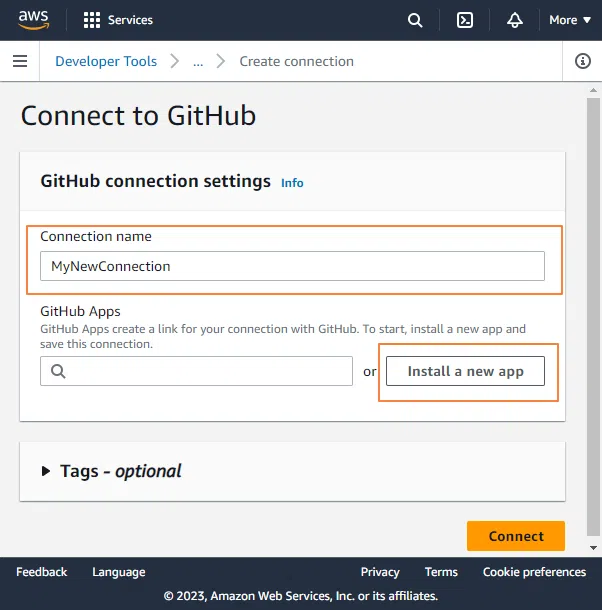
Task: Open Cookie preferences in footer
Action: click(x=534, y=572)
